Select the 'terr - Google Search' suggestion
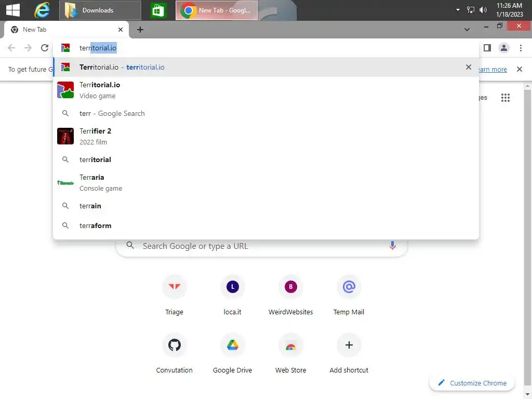The height and width of the screenshot is (399, 532). pyautogui.click(x=266, y=113)
